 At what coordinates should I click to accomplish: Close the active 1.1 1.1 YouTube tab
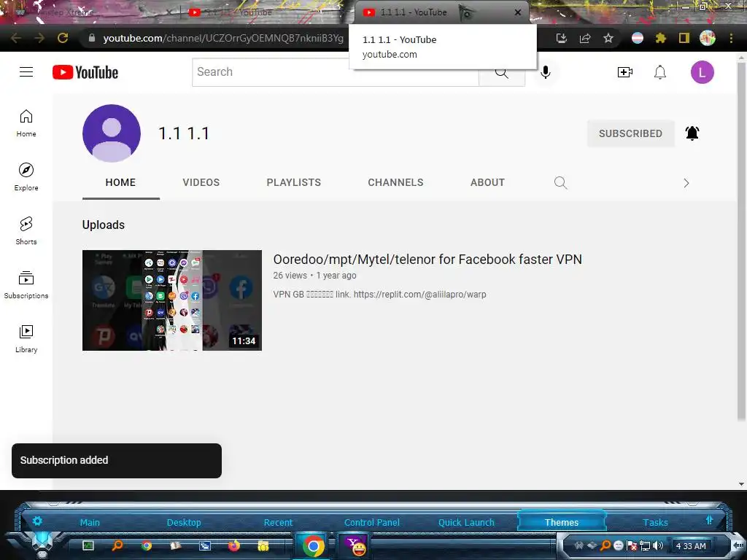tap(518, 12)
